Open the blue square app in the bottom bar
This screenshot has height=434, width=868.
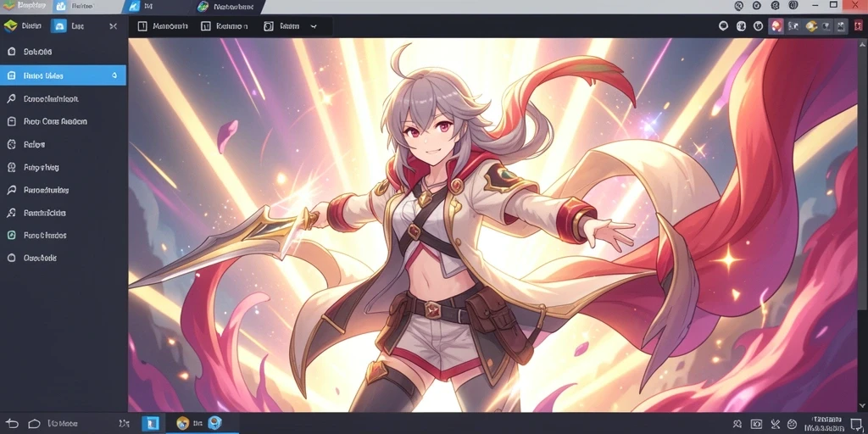(150, 424)
